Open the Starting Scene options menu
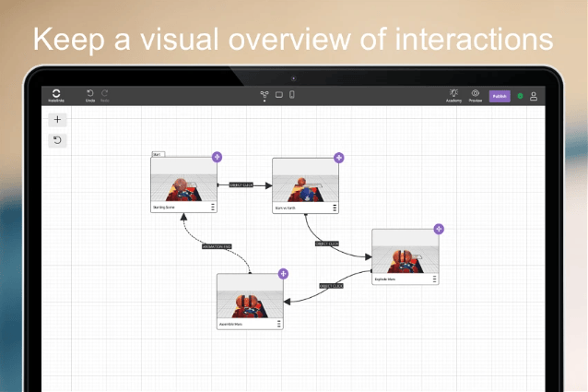Viewport: 588px width, 392px height. (213, 208)
